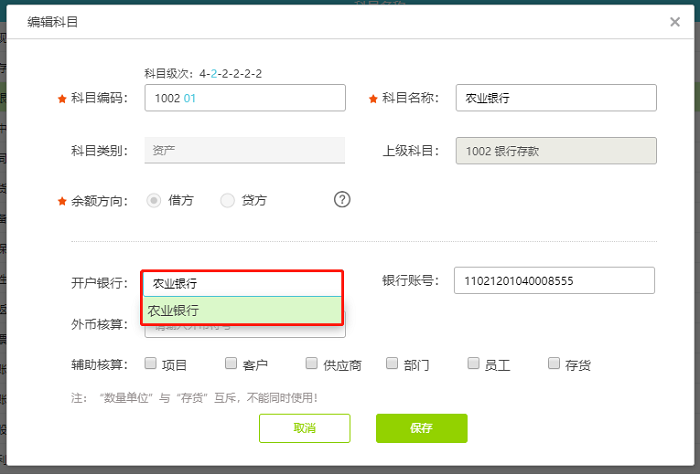Select the 借方 radio button

pyautogui.click(x=154, y=200)
